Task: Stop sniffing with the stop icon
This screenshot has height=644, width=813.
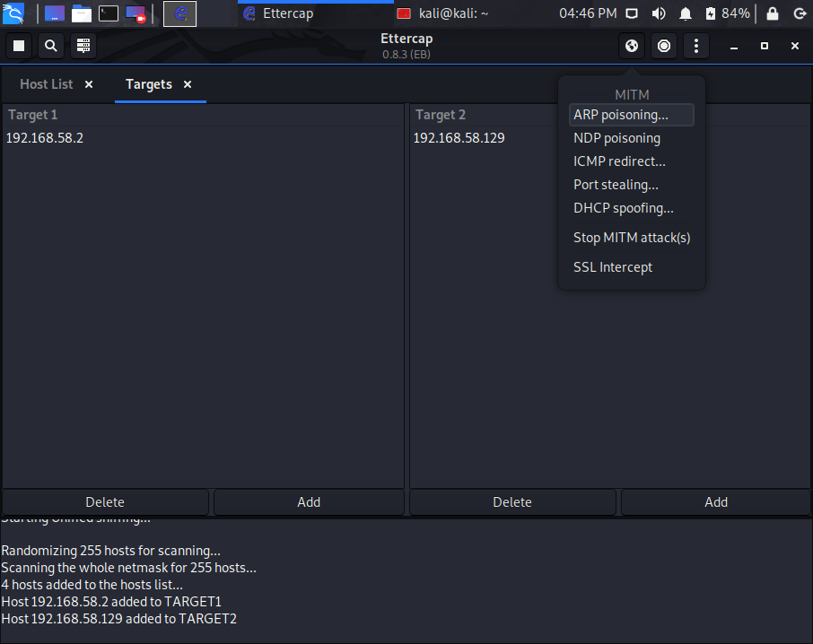Action: (x=19, y=46)
